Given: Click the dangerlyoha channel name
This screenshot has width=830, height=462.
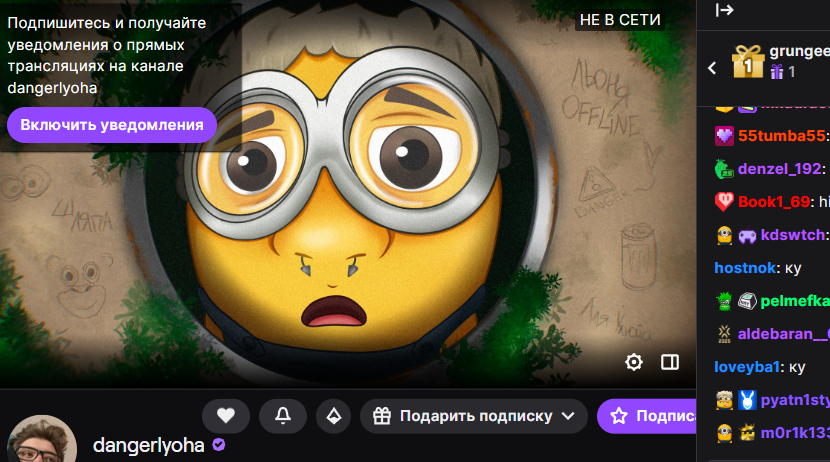Looking at the screenshot, I should 148,446.
